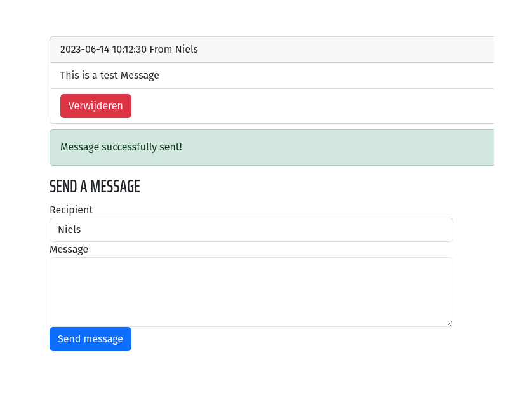
Task: Click the textarea resize handle corner
Action: pyautogui.click(x=449, y=323)
